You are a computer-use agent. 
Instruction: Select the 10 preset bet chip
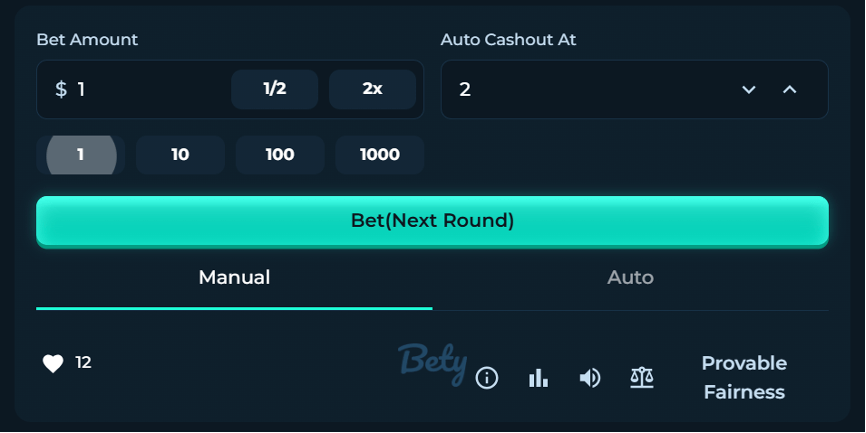click(x=180, y=155)
